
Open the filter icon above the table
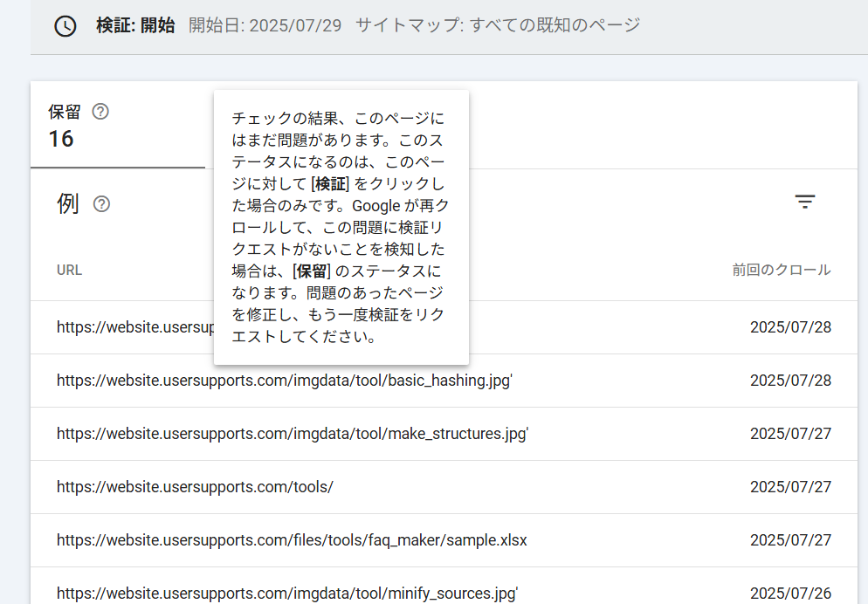tap(804, 202)
